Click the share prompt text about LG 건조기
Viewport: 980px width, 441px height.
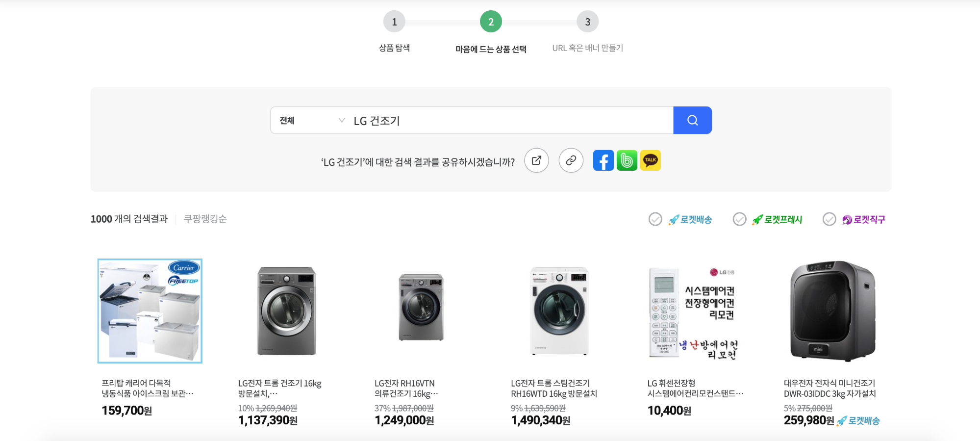click(x=418, y=162)
